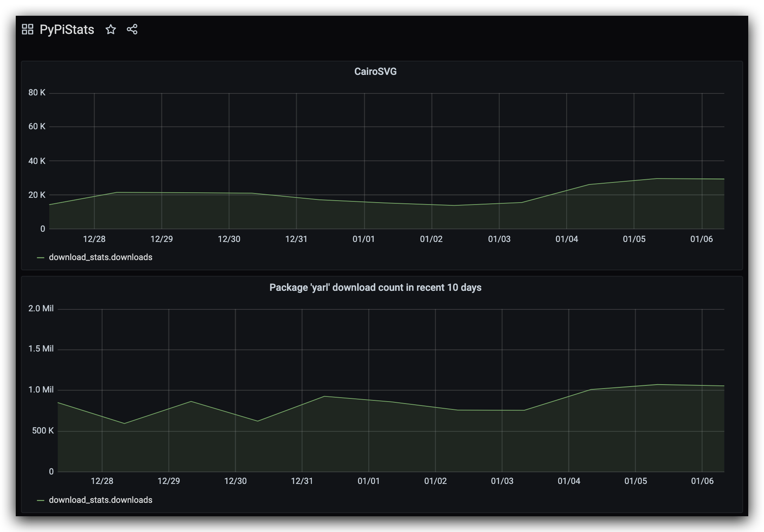Click the 12/29 date label under CairoSVG
Image resolution: width=764 pixels, height=532 pixels.
[x=162, y=239]
